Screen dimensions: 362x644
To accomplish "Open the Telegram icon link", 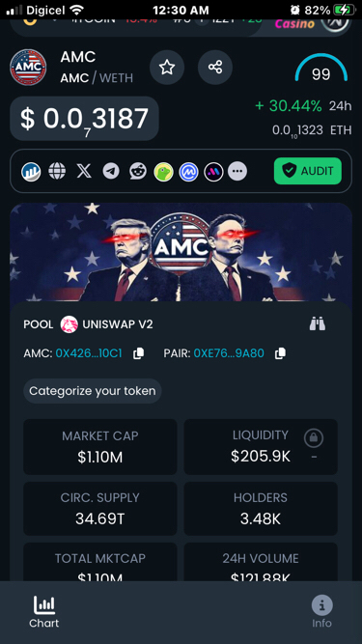I will point(111,171).
